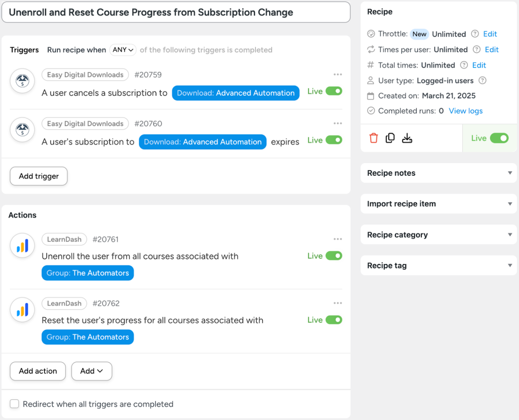Delete the recipe using the trash icon
519x420 pixels.
[x=374, y=137]
